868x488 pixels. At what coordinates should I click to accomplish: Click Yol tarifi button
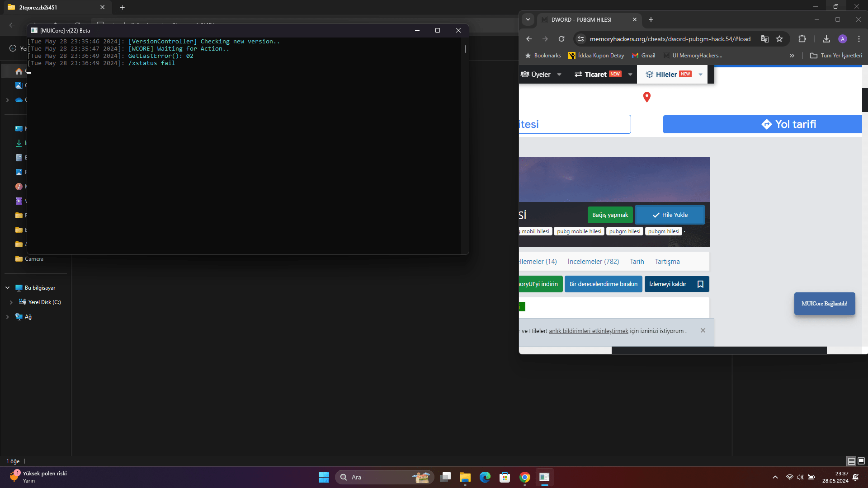[763, 124]
